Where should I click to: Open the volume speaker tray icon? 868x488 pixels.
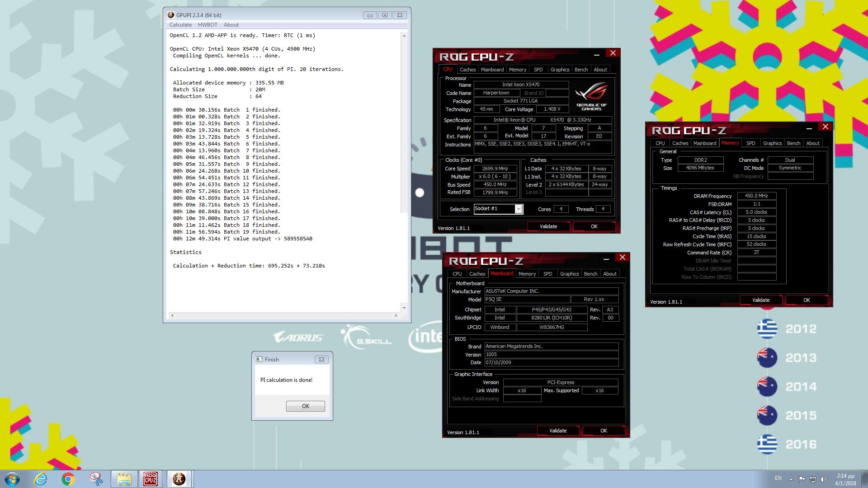point(823,479)
